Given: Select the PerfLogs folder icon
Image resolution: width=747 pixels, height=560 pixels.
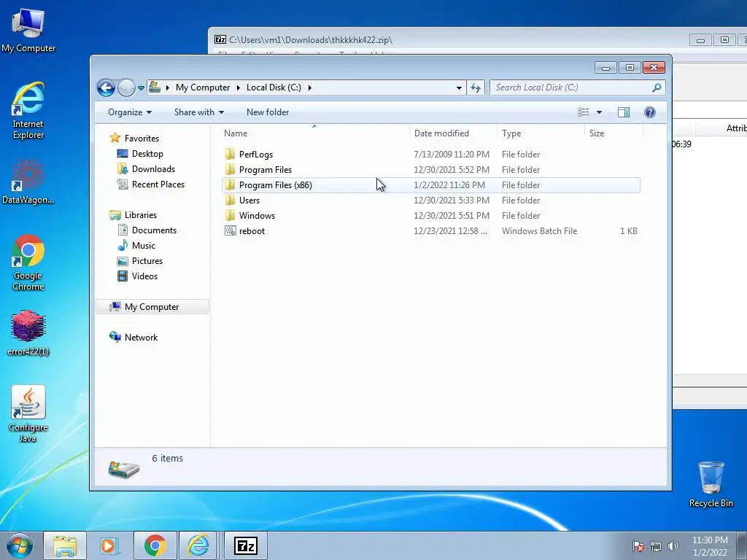Looking at the screenshot, I should click(x=230, y=154).
